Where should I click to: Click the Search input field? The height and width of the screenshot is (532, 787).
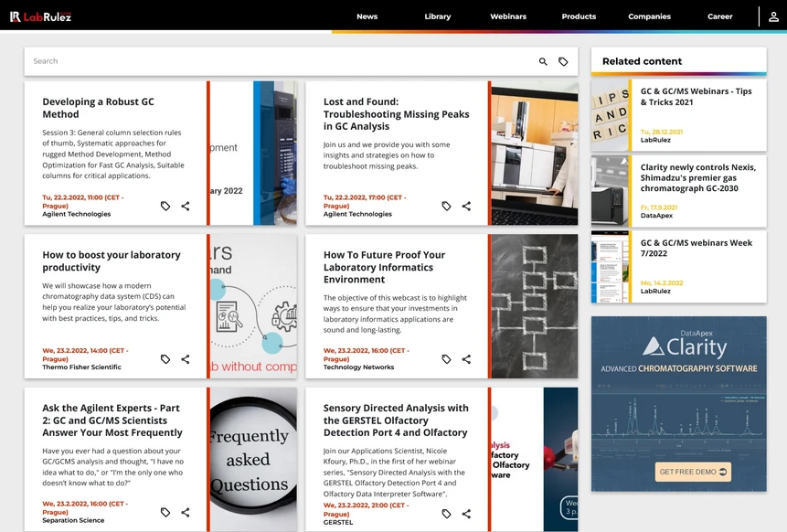282,61
